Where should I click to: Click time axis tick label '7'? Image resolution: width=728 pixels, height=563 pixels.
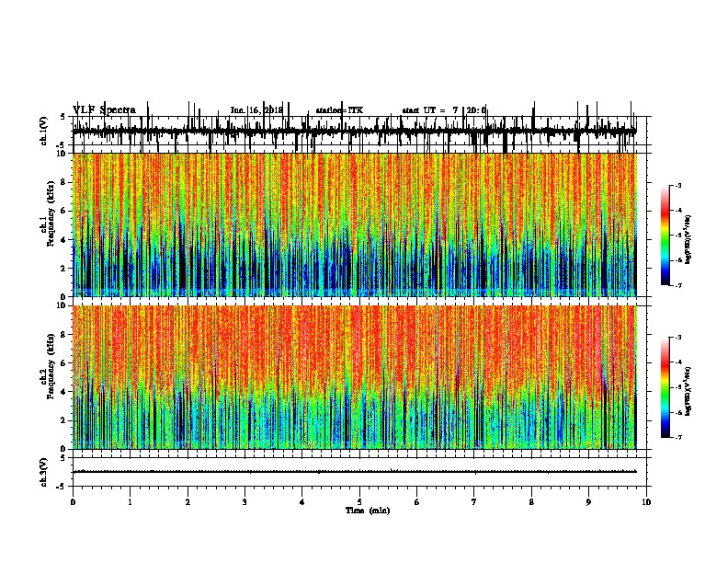pyautogui.click(x=474, y=501)
